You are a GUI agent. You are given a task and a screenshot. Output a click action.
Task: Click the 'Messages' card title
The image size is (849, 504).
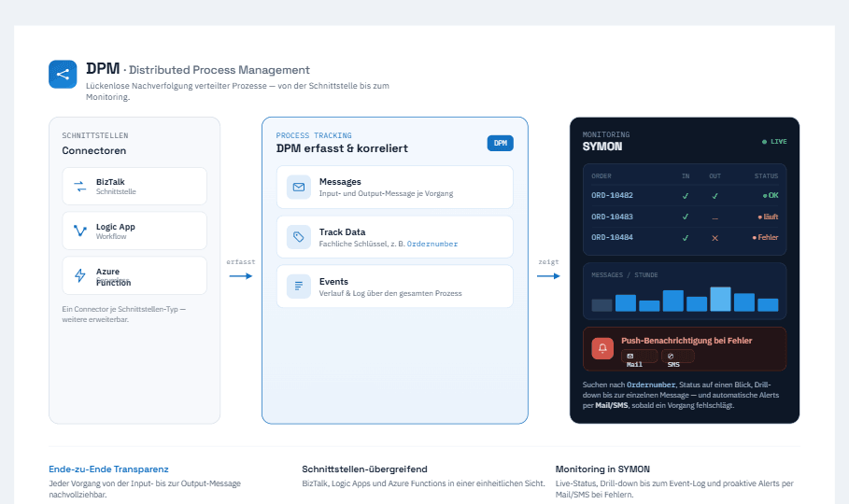click(340, 182)
